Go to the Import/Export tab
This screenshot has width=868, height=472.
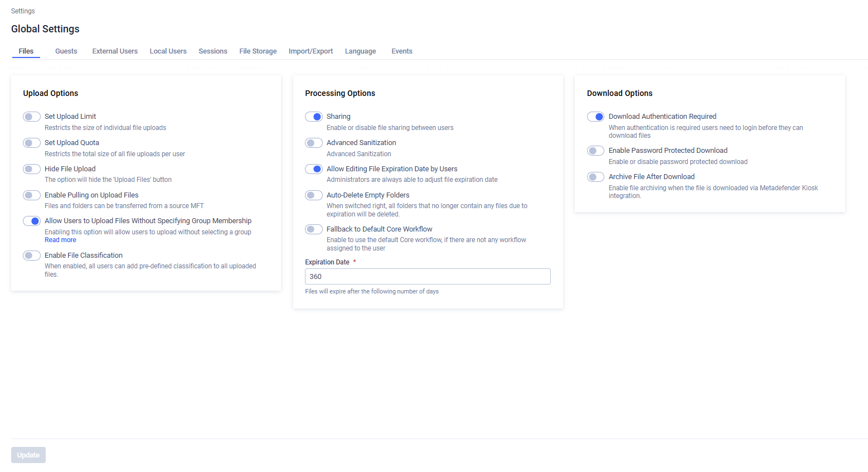coord(311,51)
